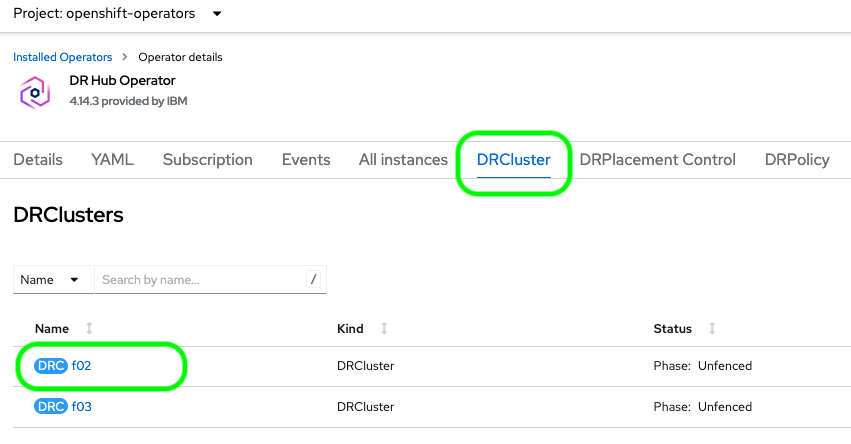Sort by Status column sort icon

712,329
